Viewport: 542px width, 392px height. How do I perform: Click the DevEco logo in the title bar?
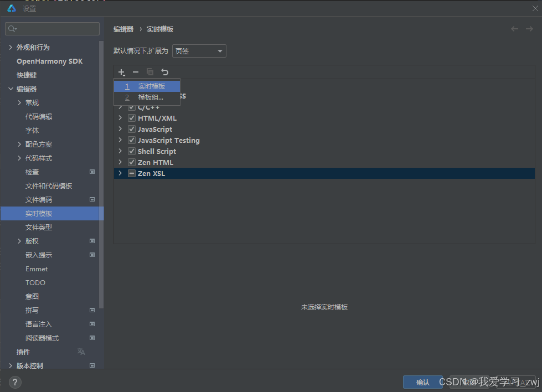[12, 8]
